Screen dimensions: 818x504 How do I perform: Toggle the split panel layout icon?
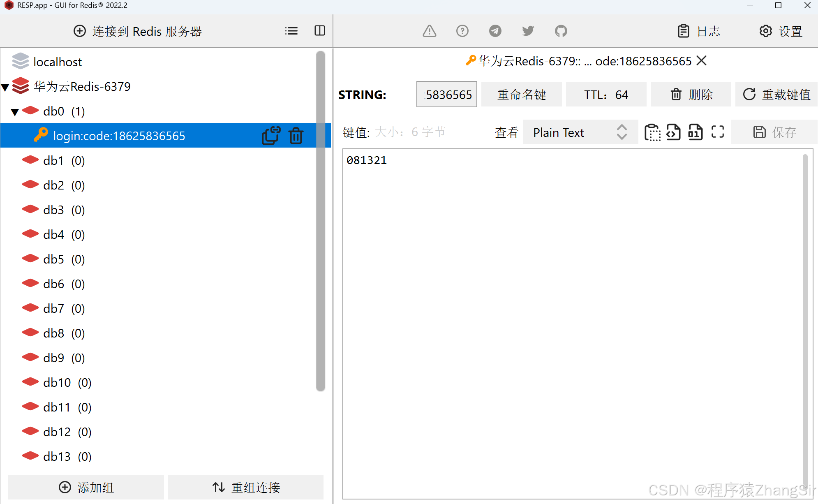319,31
